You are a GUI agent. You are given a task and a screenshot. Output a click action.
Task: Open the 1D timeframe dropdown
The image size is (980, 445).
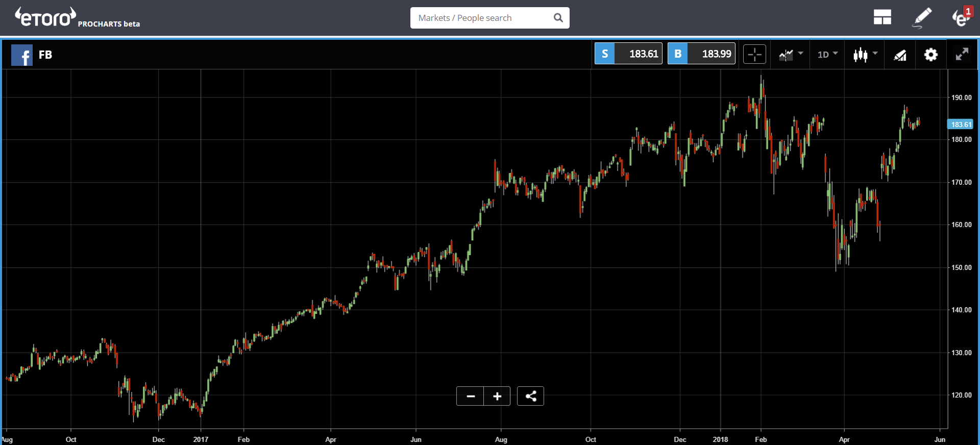[x=827, y=54]
